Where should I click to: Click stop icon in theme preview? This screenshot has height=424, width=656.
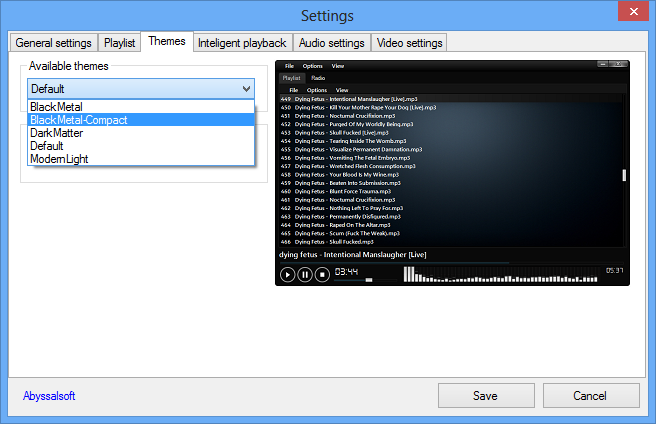pos(322,275)
